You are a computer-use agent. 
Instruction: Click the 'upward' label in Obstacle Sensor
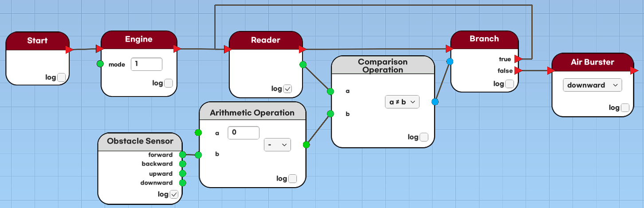pos(161,173)
